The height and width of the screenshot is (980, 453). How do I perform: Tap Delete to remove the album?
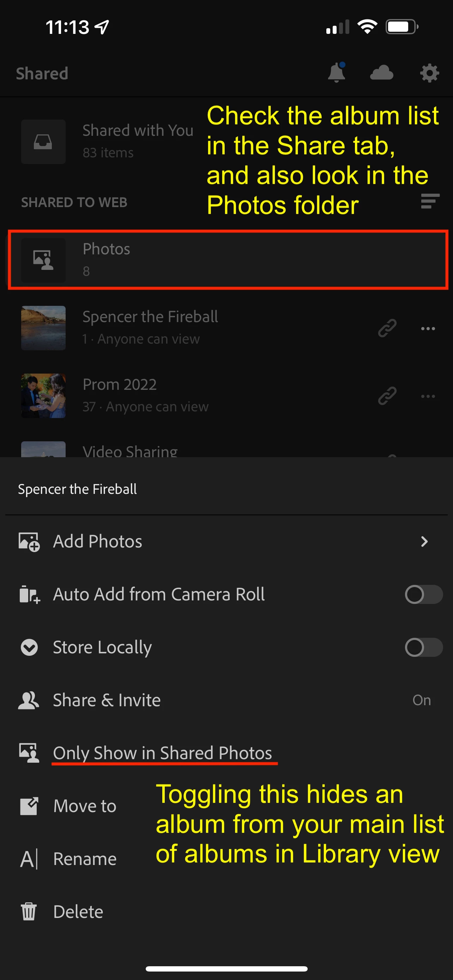click(x=78, y=912)
